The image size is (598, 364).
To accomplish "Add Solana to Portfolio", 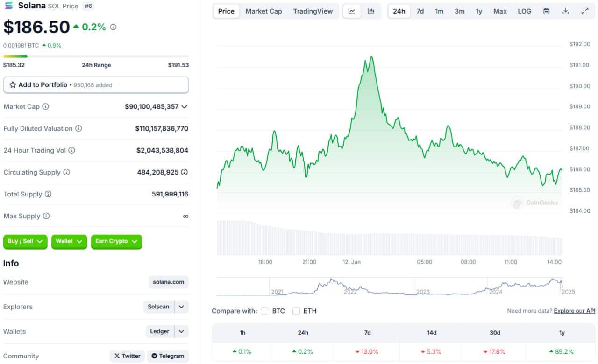I will 96,85.
